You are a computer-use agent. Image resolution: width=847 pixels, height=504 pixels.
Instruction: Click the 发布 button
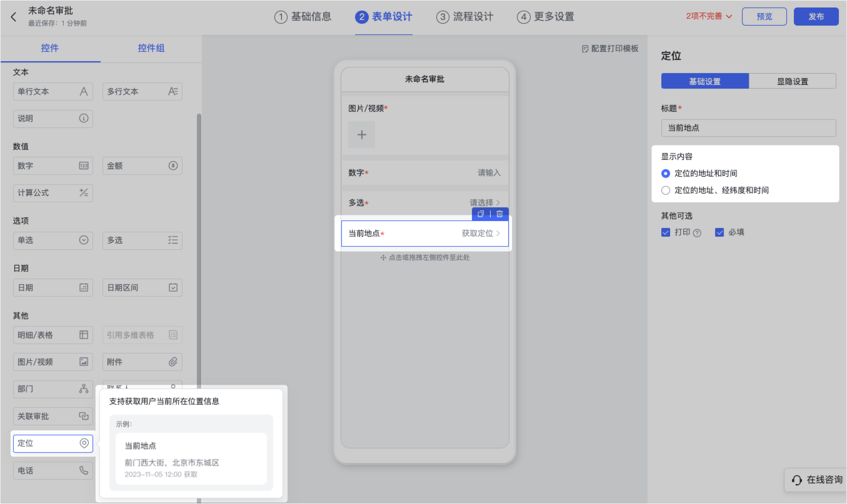[x=816, y=17]
